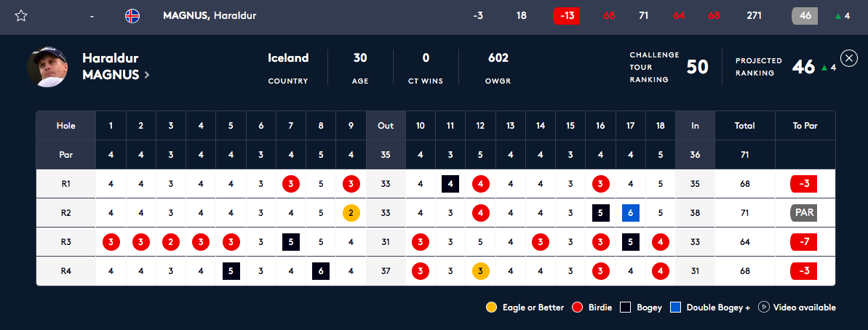Click the red -13 total score badge
The image size is (868, 330).
(x=566, y=16)
